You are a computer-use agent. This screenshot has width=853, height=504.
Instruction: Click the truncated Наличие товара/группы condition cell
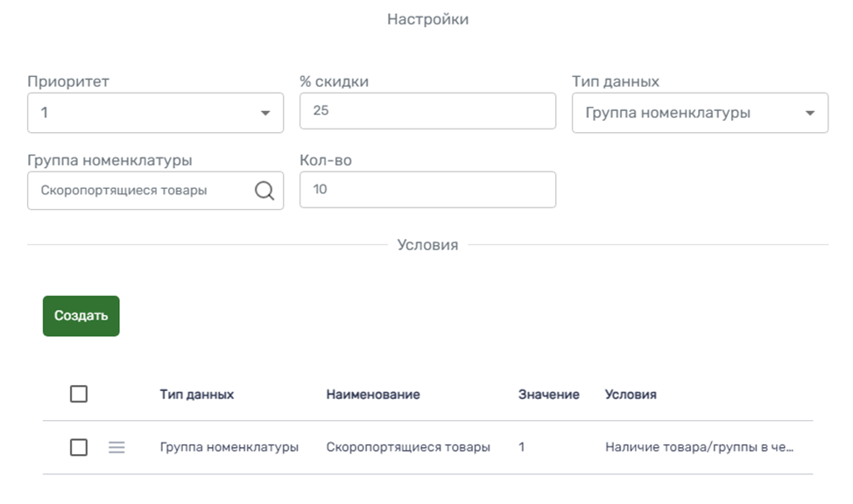[x=699, y=447]
